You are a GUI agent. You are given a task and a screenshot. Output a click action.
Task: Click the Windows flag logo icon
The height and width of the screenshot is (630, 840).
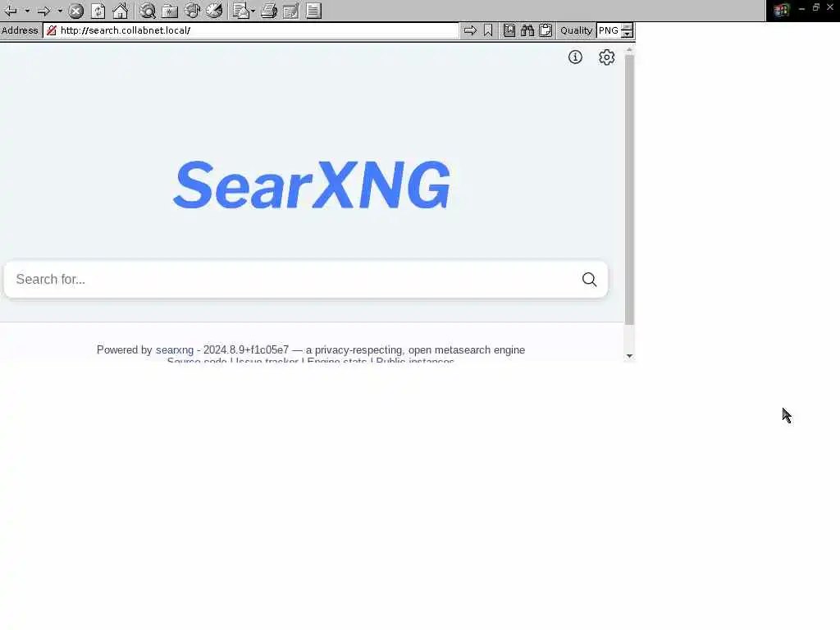(782, 10)
